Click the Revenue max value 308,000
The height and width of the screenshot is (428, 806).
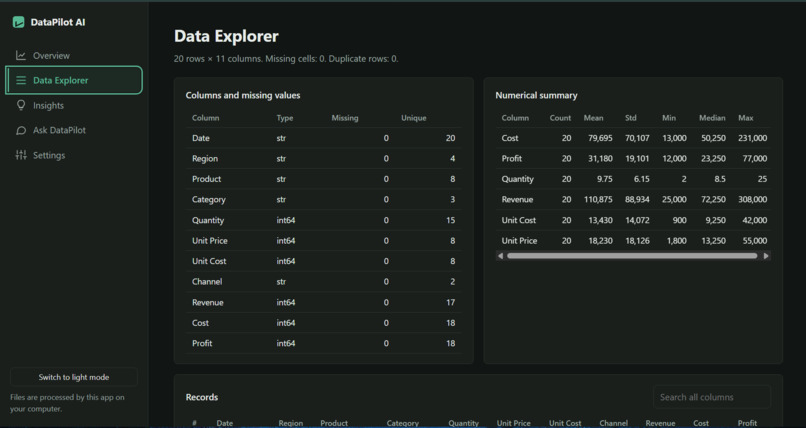[x=753, y=200]
